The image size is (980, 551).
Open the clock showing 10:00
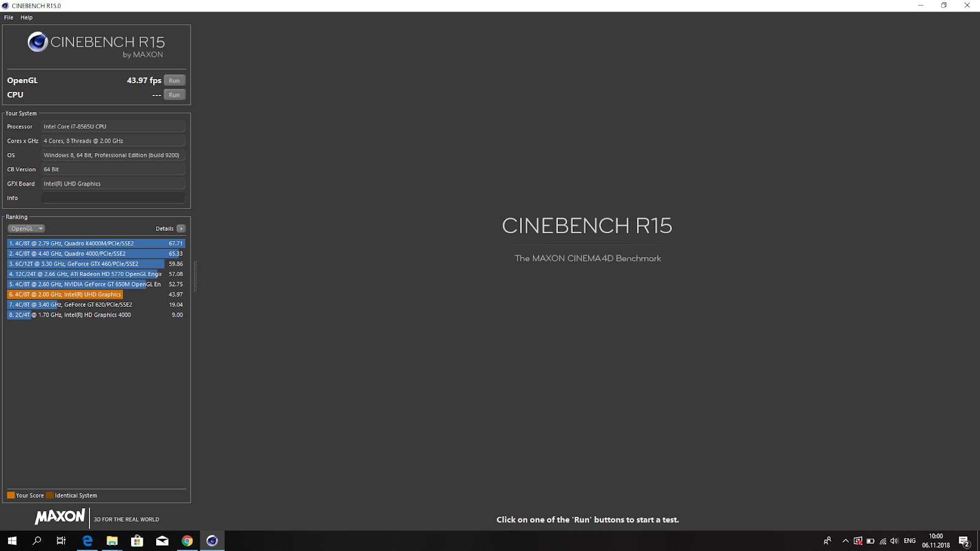(x=936, y=541)
